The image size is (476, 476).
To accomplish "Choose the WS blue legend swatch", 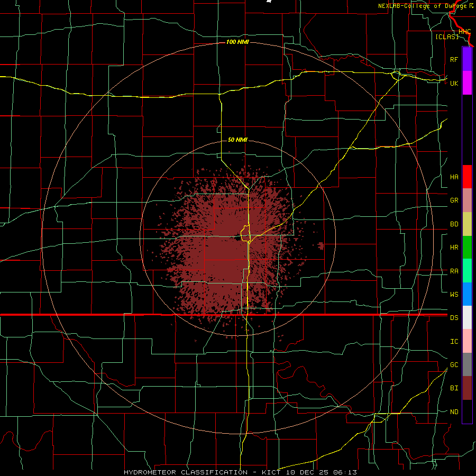I will click(467, 294).
